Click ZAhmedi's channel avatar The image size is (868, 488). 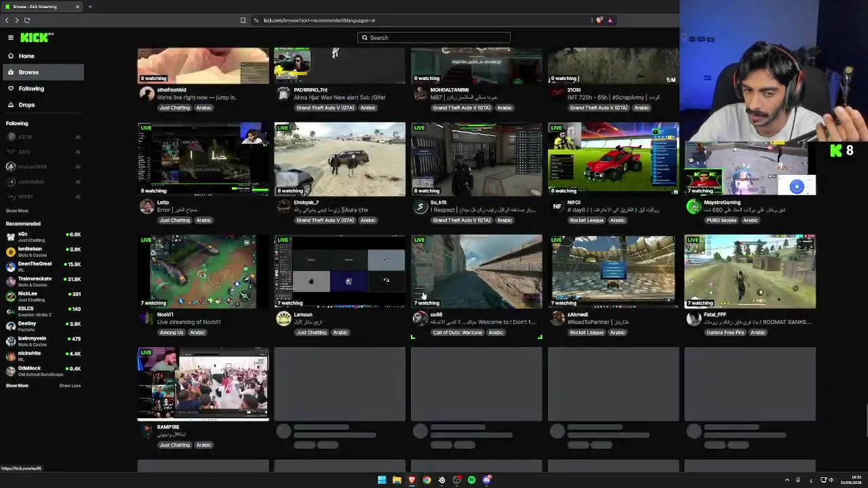[557, 319]
